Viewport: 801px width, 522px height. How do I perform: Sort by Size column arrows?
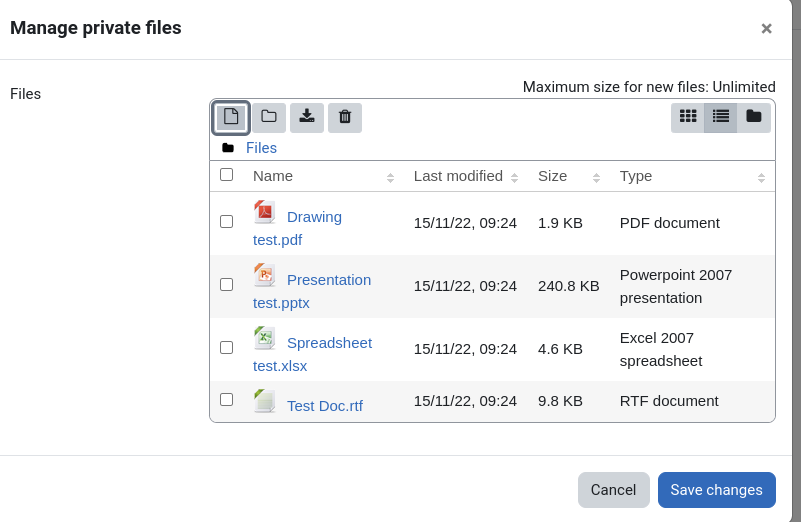click(x=596, y=178)
